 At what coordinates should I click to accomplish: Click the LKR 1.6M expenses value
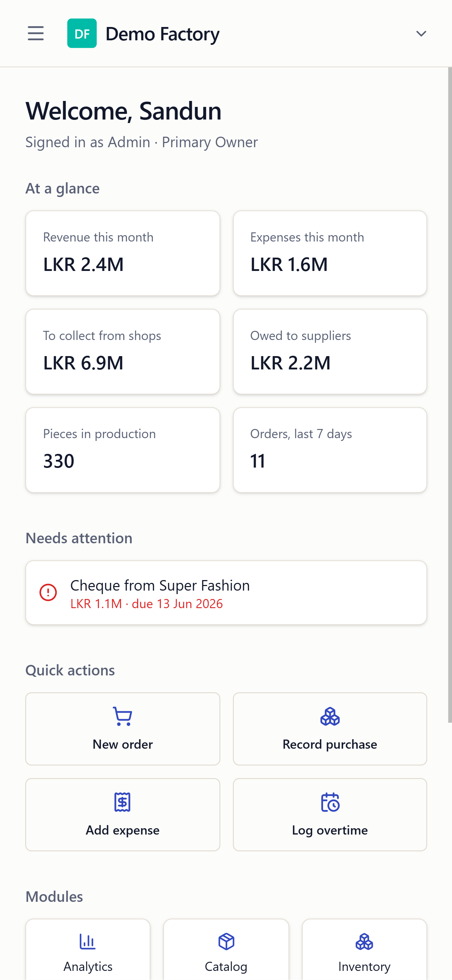click(x=289, y=264)
